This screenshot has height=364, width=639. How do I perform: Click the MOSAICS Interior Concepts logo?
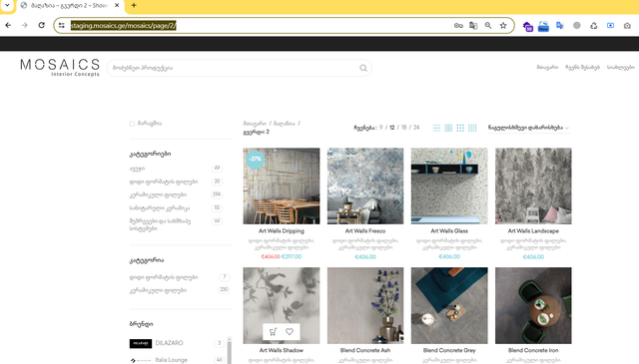tap(60, 67)
